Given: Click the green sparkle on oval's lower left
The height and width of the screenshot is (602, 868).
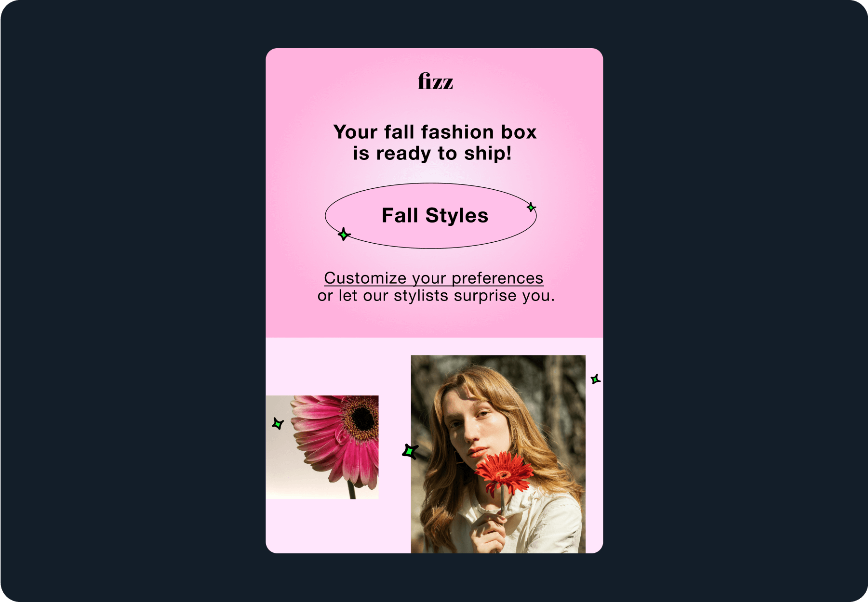Looking at the screenshot, I should tap(344, 235).
